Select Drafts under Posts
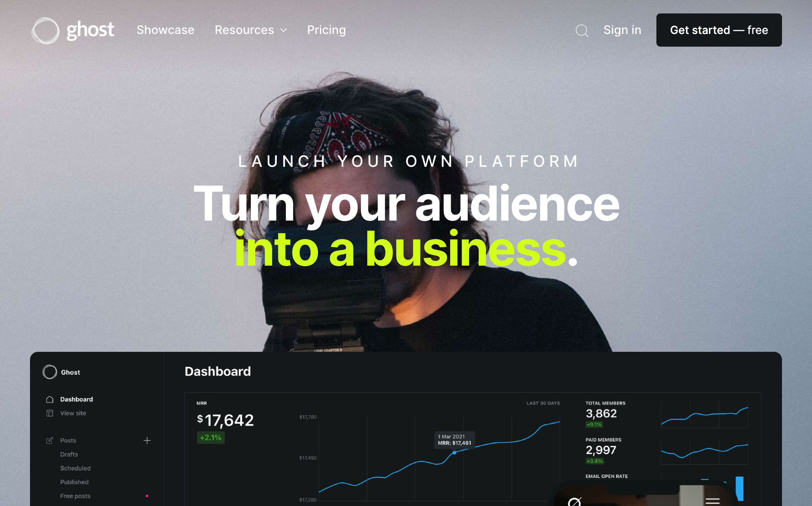This screenshot has width=812, height=506. click(69, 454)
